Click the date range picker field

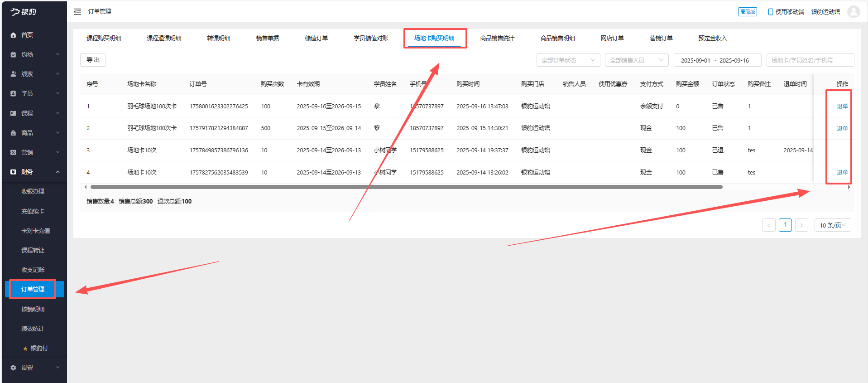[x=718, y=60]
